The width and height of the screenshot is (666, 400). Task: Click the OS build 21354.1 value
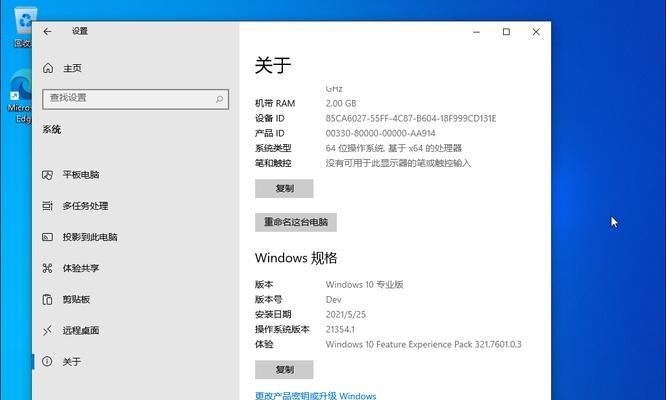tap(340, 329)
